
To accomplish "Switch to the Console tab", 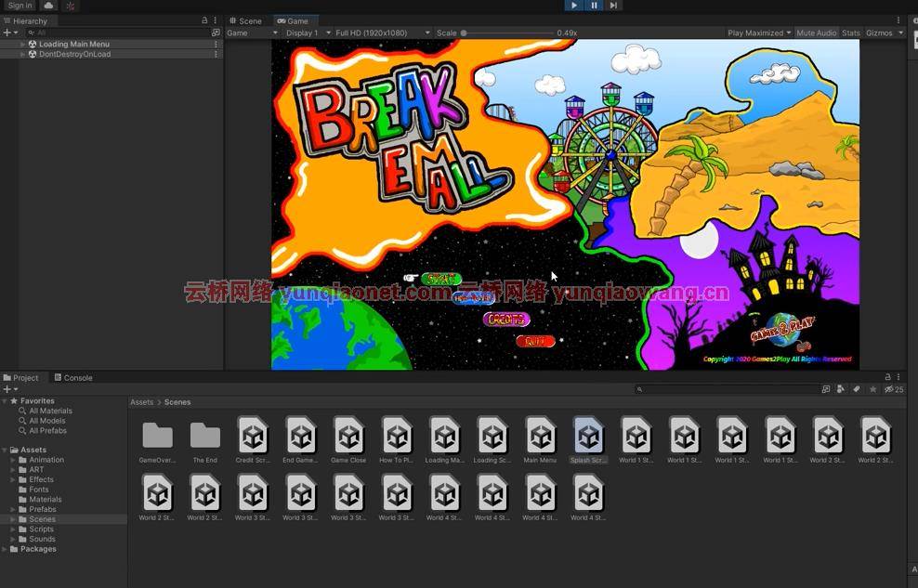I will pos(73,378).
